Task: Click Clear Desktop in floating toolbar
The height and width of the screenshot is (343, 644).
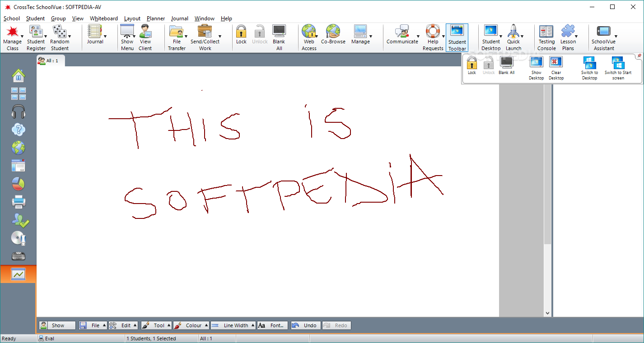Action: (x=556, y=68)
